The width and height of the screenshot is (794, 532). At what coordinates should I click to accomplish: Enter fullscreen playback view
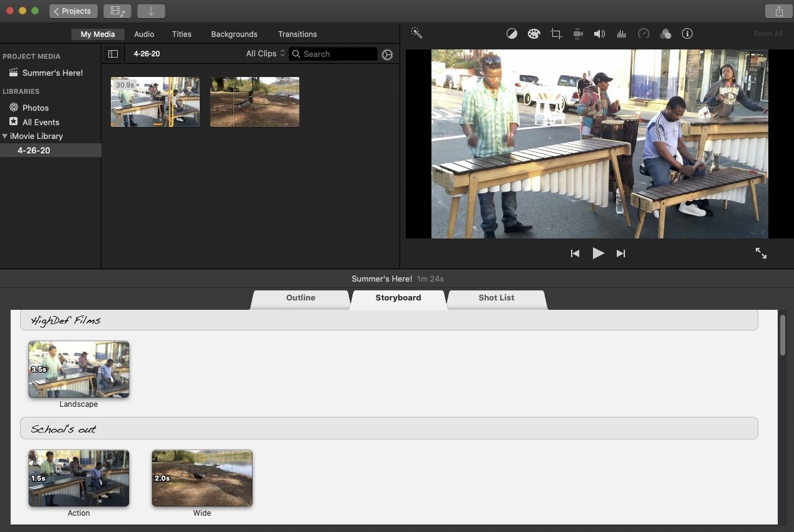pyautogui.click(x=761, y=253)
